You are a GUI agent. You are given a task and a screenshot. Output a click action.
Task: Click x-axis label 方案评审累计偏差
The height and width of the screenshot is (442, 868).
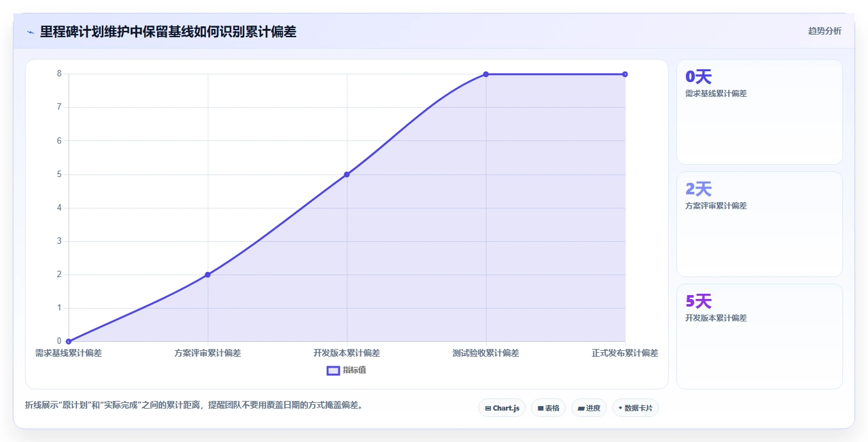pos(208,353)
